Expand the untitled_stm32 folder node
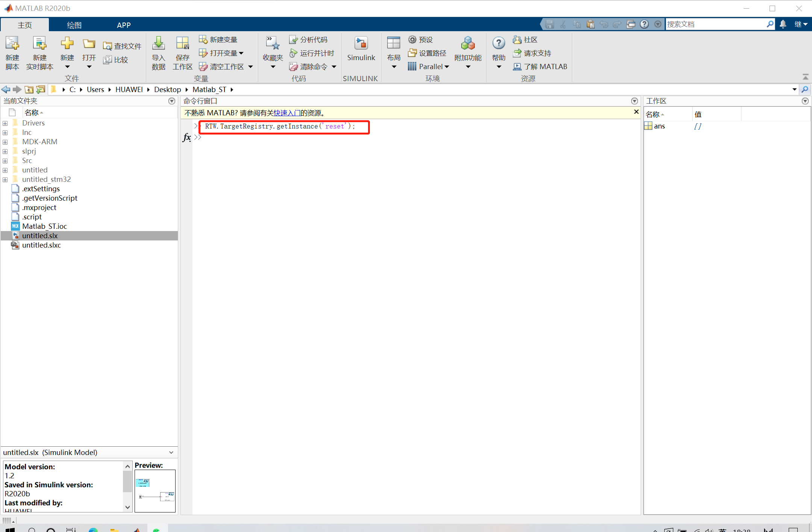 click(5, 180)
